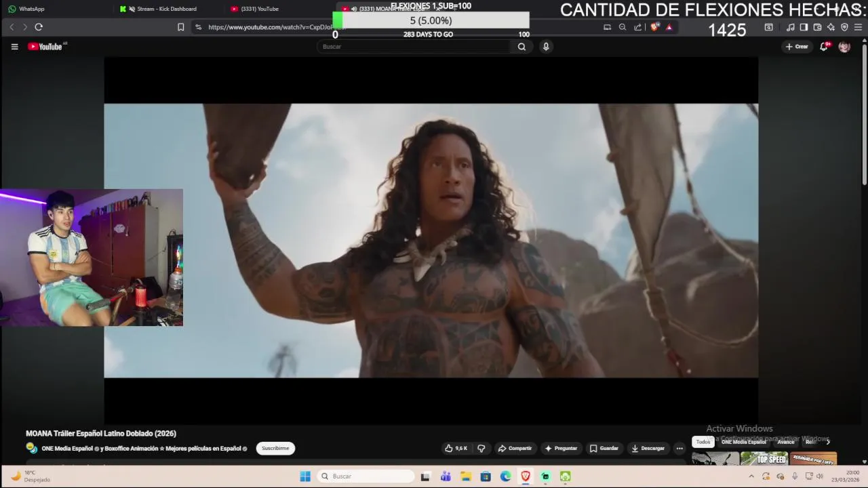Click the MOANA trailer video player
The height and width of the screenshot is (488, 868).
[431, 241]
